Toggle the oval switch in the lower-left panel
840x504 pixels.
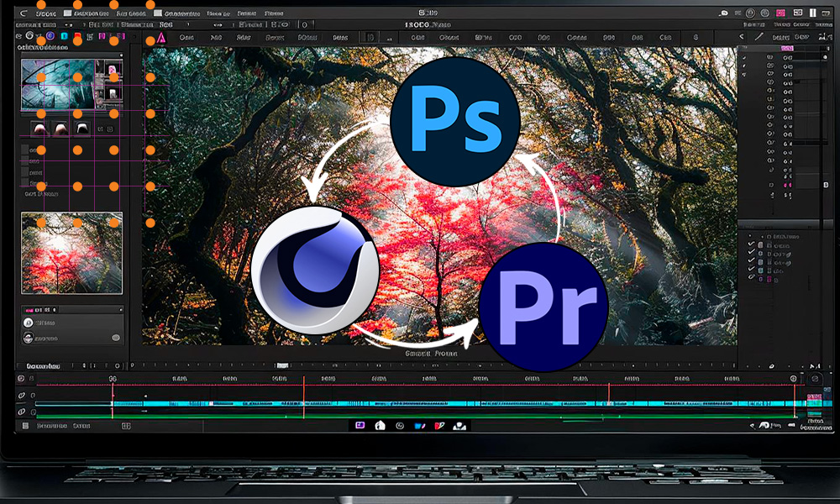point(116,338)
